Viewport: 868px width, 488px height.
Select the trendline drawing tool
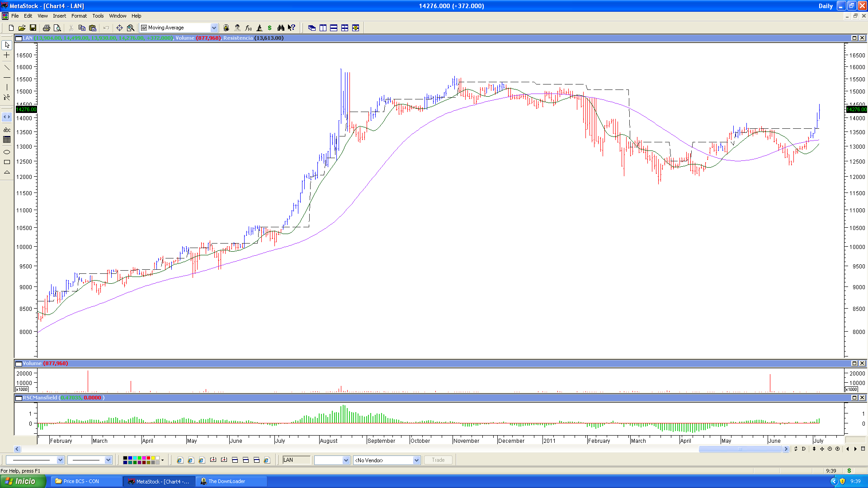pos(7,67)
